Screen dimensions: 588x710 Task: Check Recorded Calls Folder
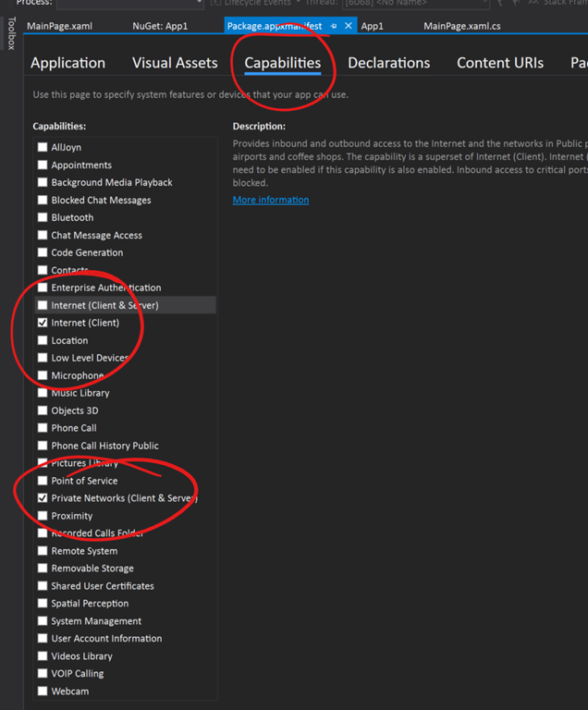(x=43, y=532)
